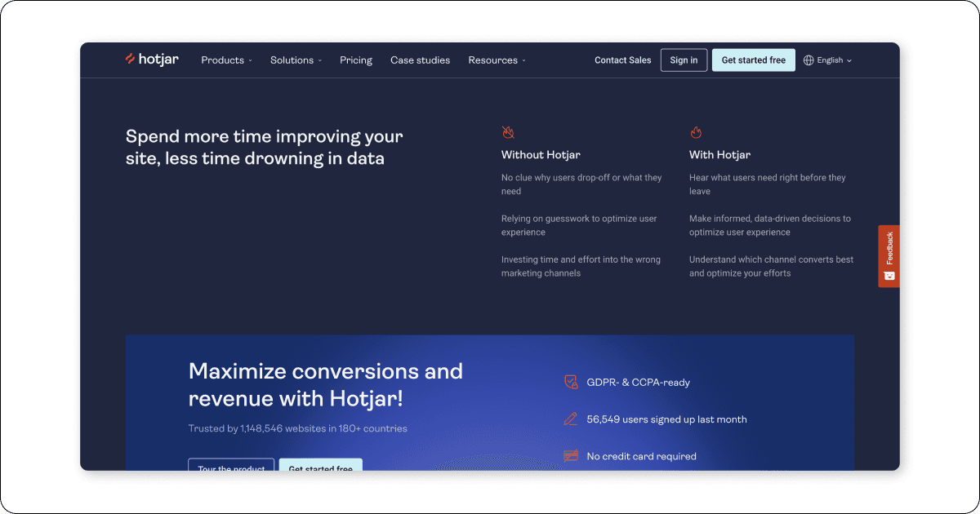Open the Products dropdown menu

[x=226, y=60]
